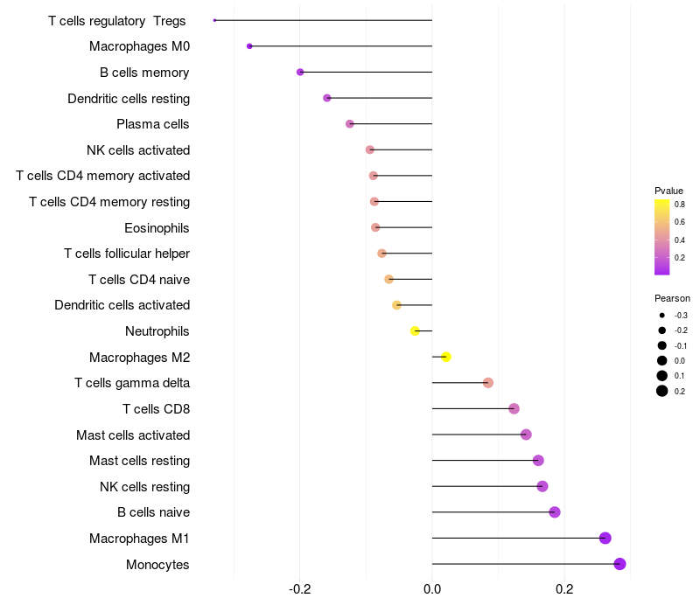Click the Pvalue legend title

click(668, 191)
